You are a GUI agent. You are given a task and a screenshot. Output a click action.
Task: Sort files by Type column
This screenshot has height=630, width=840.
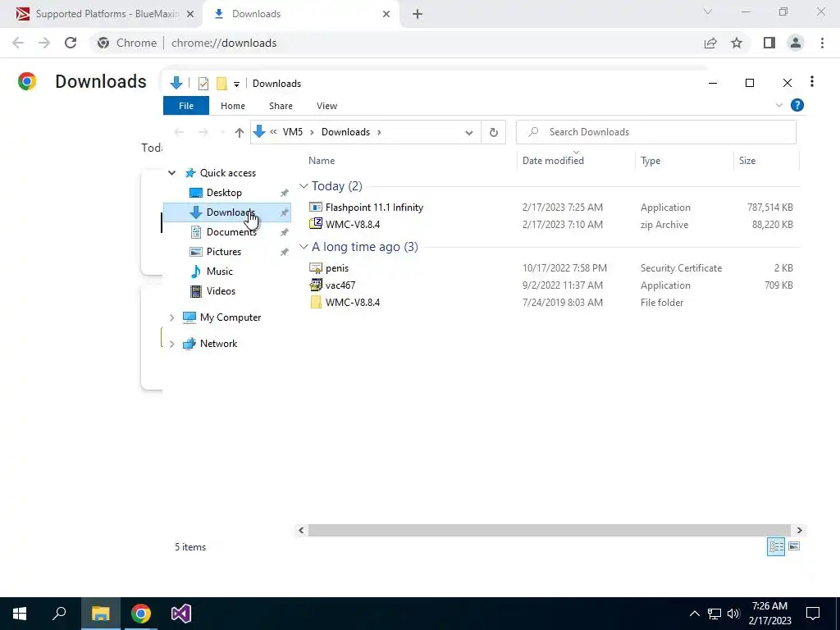point(651,160)
